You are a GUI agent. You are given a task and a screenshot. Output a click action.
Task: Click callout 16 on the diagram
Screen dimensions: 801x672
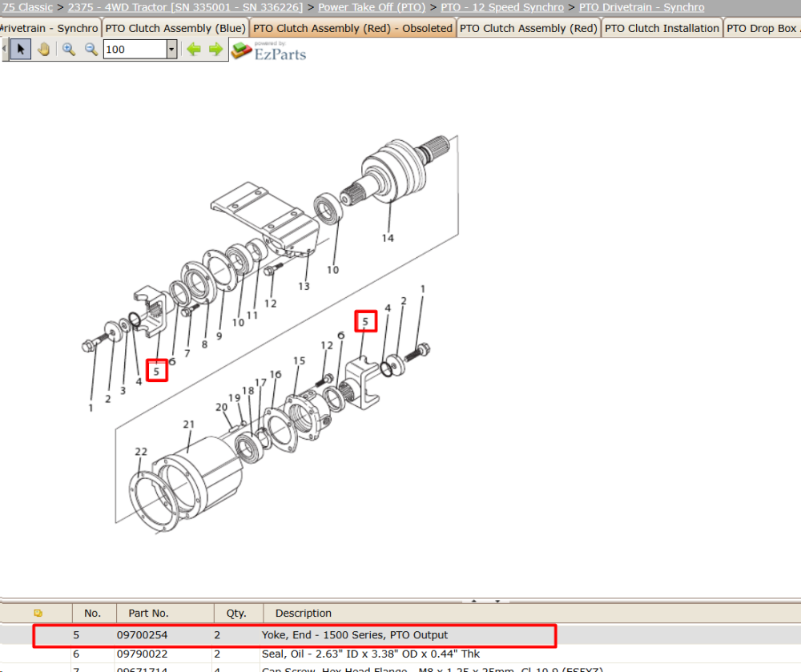click(276, 375)
